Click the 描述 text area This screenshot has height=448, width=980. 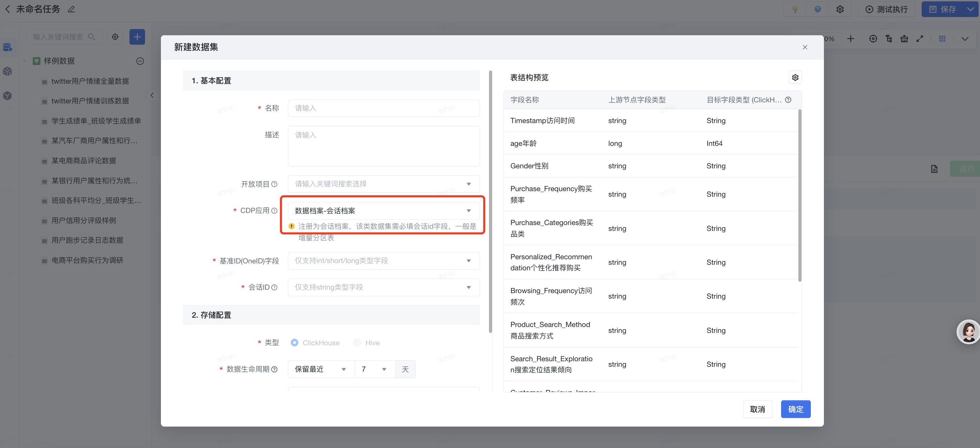coord(384,146)
